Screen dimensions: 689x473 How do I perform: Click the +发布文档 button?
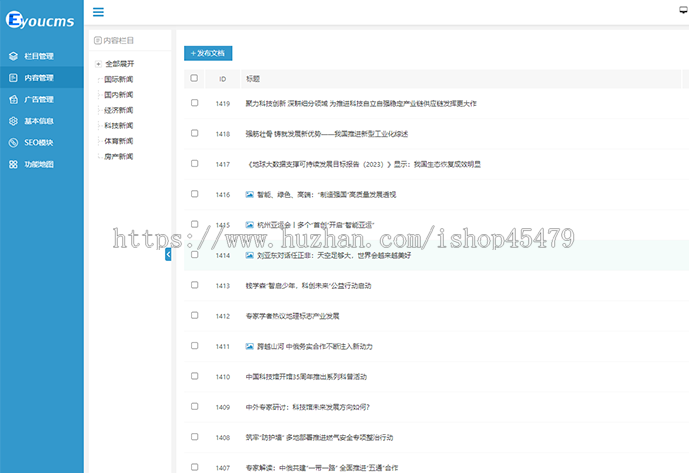(208, 53)
